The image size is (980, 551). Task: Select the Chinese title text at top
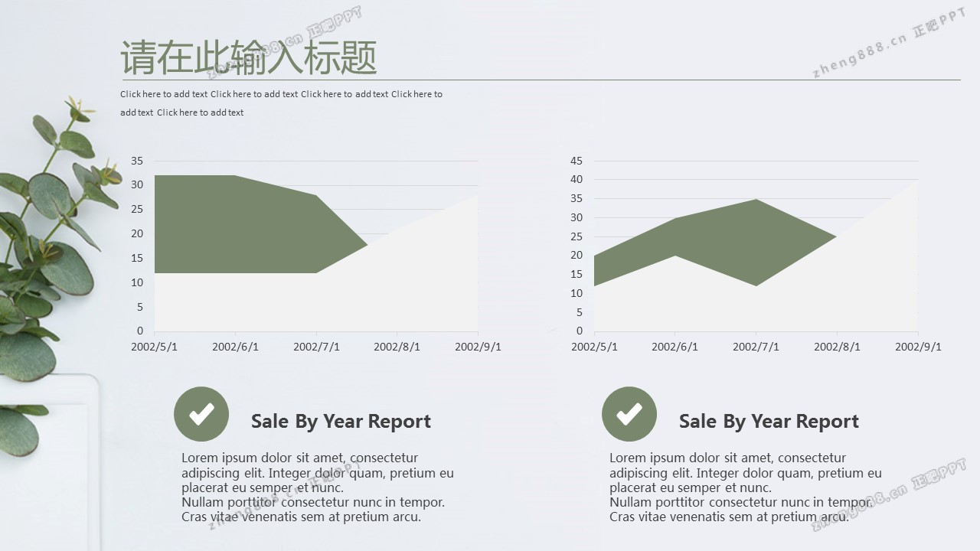point(248,58)
